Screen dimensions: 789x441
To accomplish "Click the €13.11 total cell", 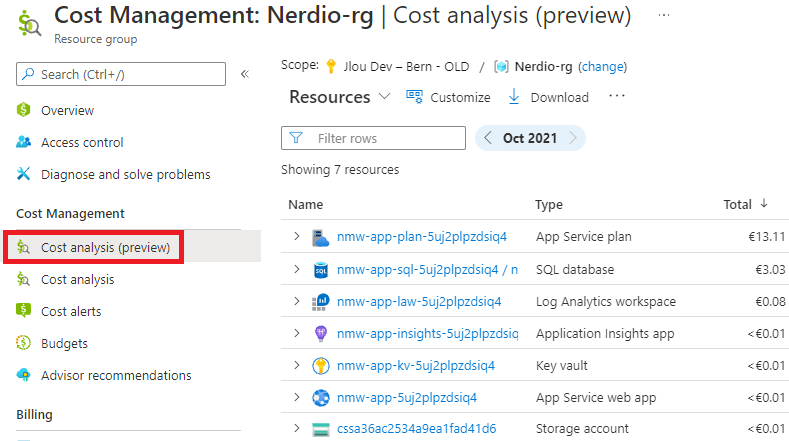I will 766,237.
